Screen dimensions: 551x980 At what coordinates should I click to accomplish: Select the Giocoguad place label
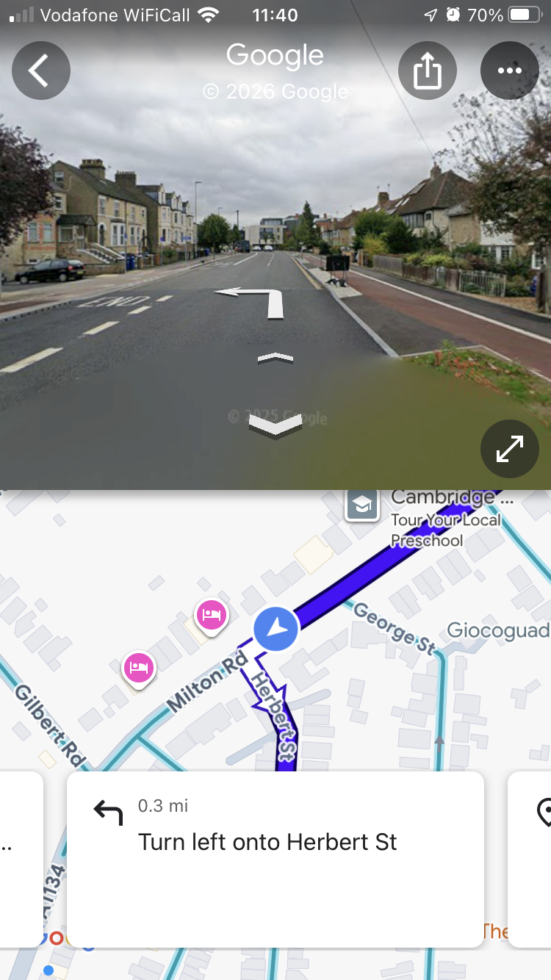coord(498,630)
